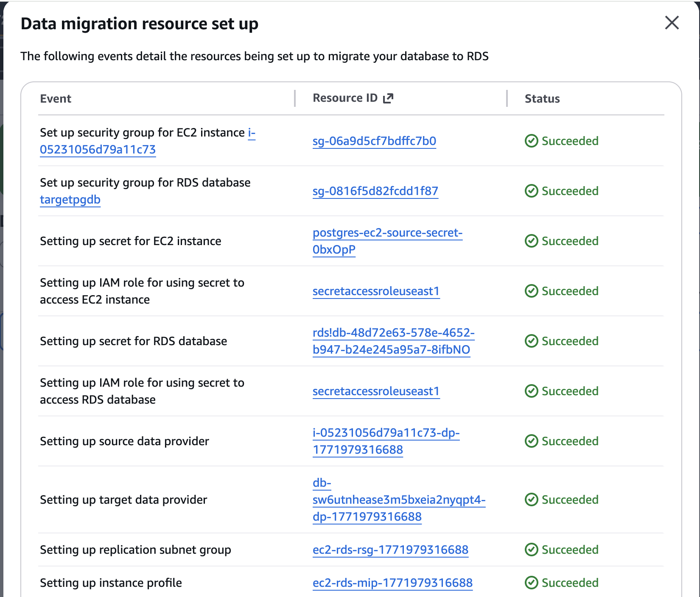The image size is (700, 597).
Task: Click 'Setting up replication subnet group' text
Action: [135, 550]
